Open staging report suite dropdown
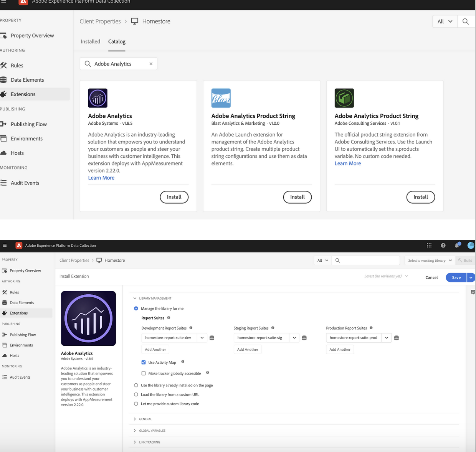 click(294, 338)
